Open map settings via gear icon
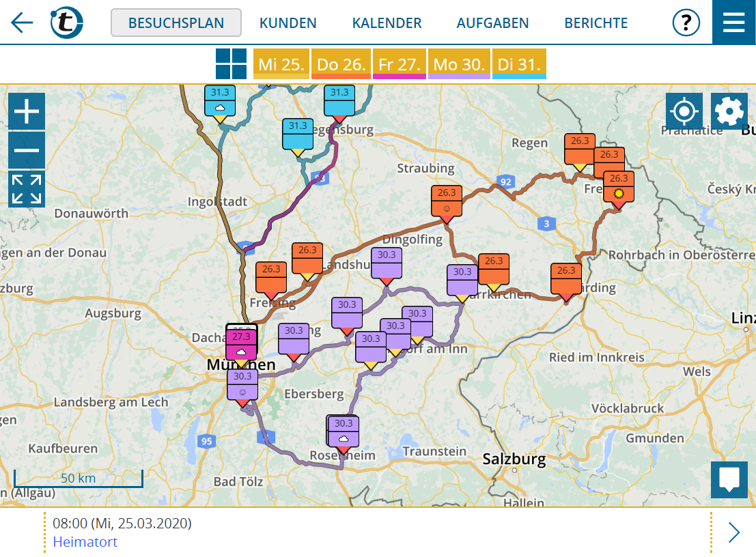 [x=729, y=111]
